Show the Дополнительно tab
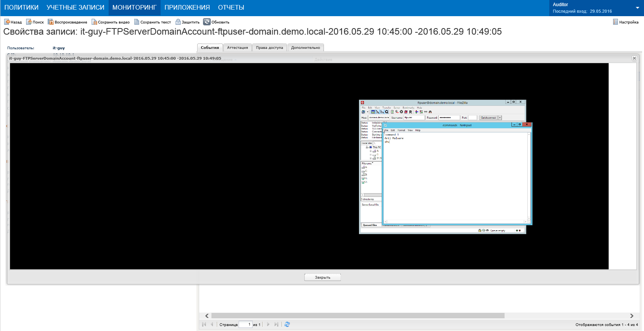 click(x=305, y=48)
